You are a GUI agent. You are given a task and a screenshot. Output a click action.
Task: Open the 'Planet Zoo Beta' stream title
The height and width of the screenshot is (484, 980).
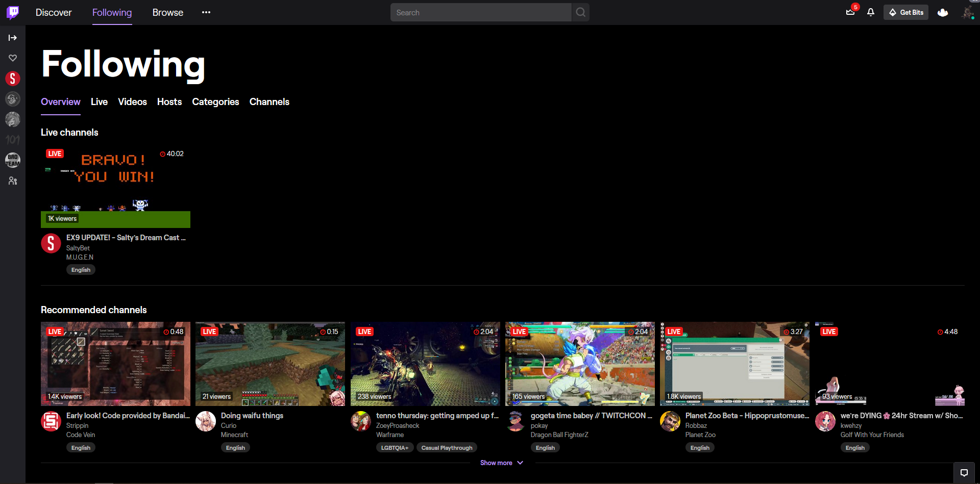pos(747,416)
